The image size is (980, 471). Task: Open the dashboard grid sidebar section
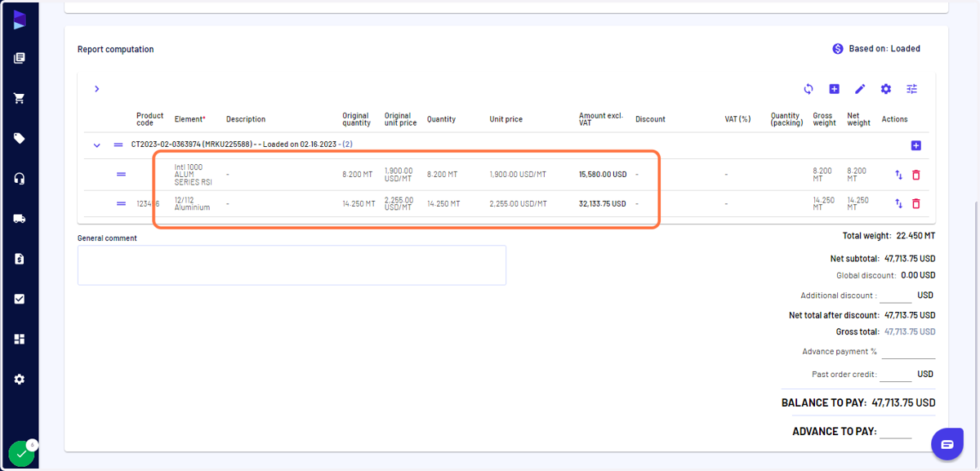point(20,339)
